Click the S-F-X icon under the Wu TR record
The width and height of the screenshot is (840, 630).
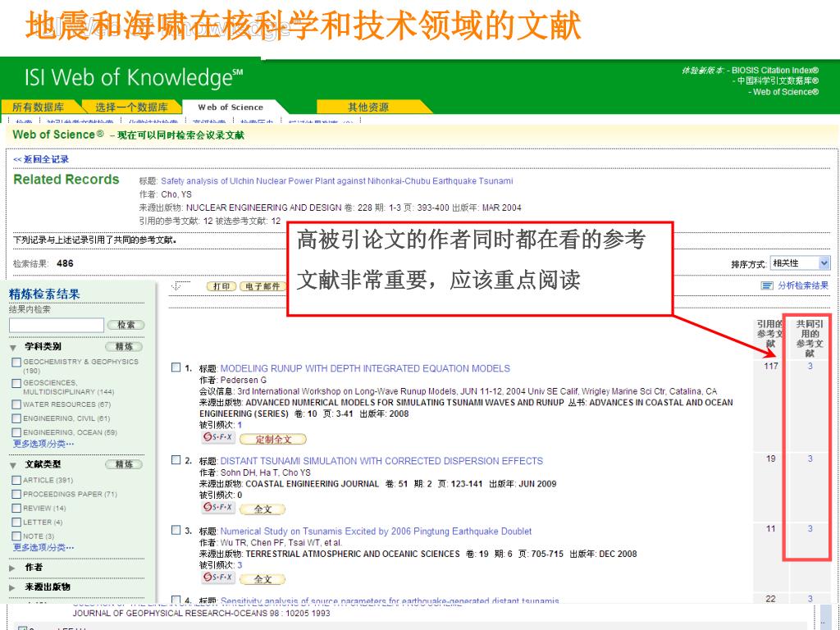point(218,577)
